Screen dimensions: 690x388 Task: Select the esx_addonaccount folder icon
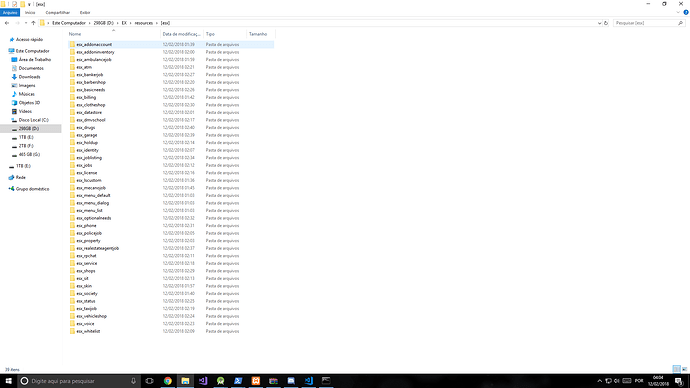pyautogui.click(x=72, y=44)
